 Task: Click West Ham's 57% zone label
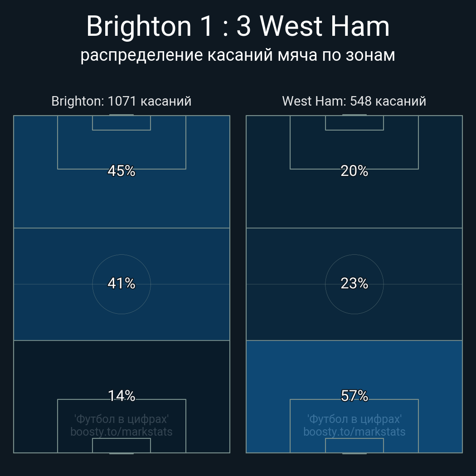(x=354, y=396)
